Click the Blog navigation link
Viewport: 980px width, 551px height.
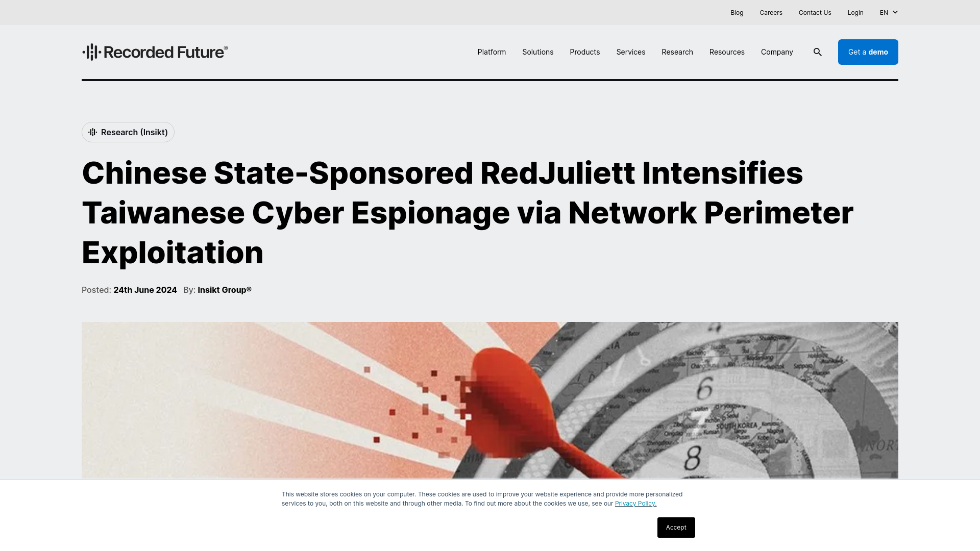pos(737,12)
